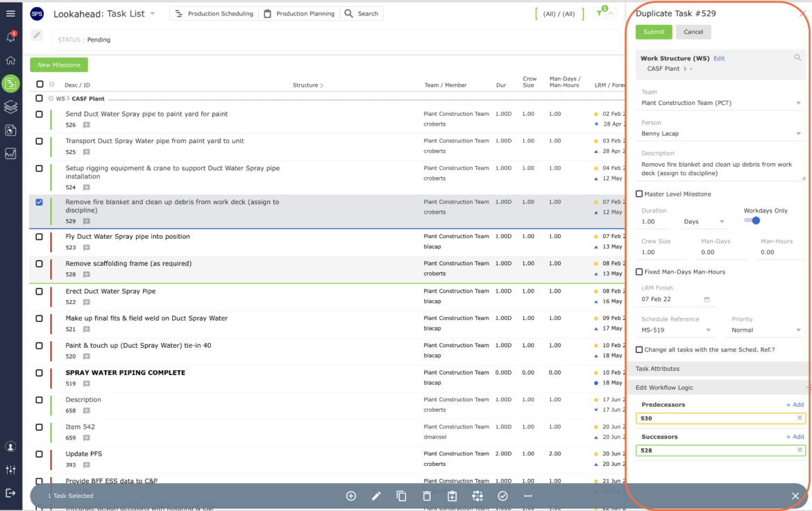Open the Priority Normal dropdown
The width and height of the screenshot is (812, 511).
click(766, 330)
